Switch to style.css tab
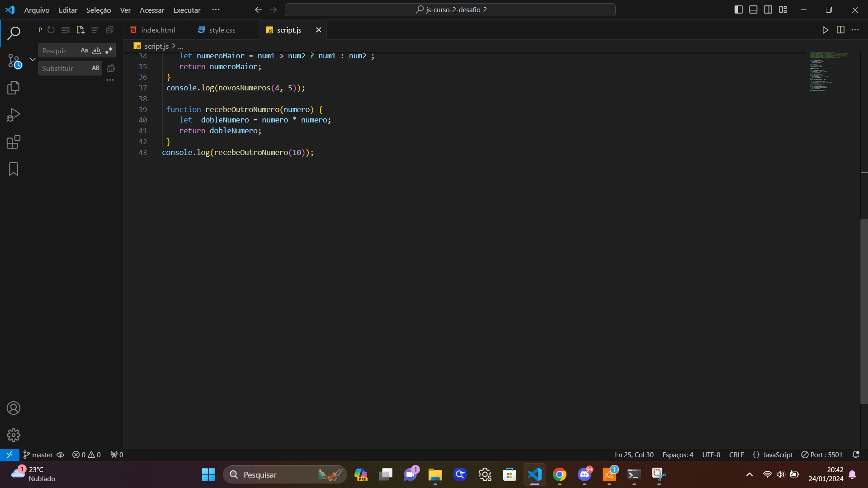This screenshot has height=488, width=868. click(225, 30)
